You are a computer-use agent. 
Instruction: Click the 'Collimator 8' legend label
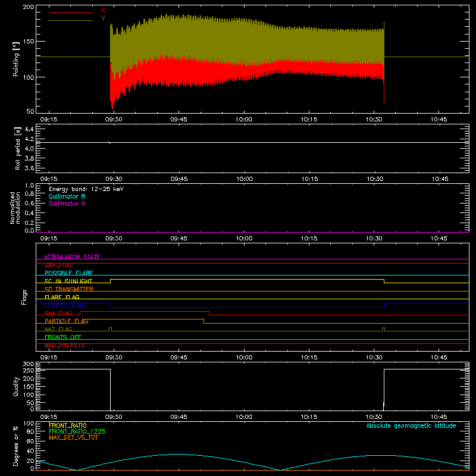click(x=67, y=196)
